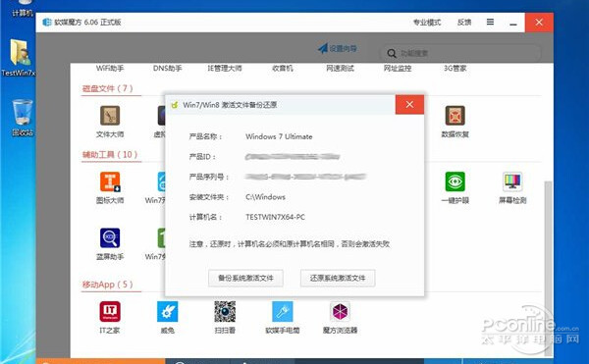Click the 设置向导 paper plane icon
The width and height of the screenshot is (589, 364).
(x=323, y=48)
